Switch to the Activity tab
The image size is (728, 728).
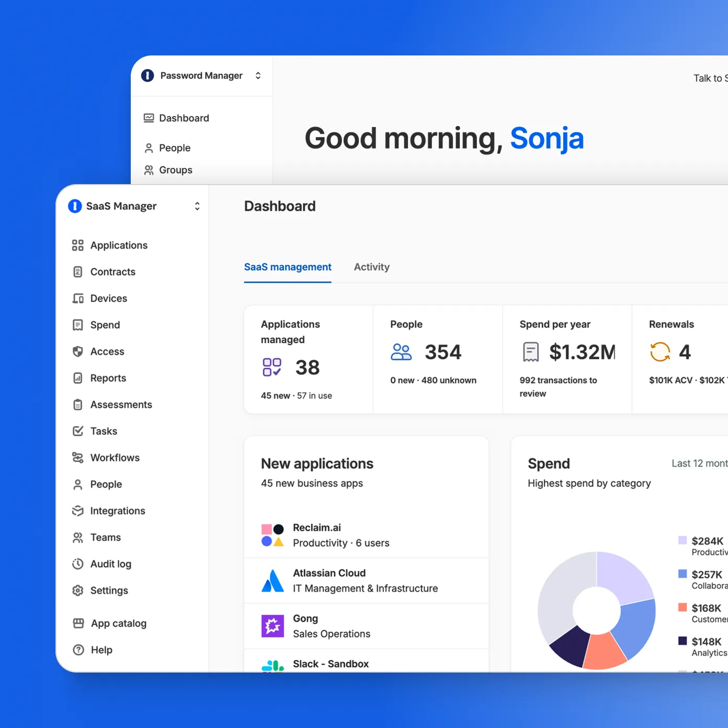(x=371, y=267)
